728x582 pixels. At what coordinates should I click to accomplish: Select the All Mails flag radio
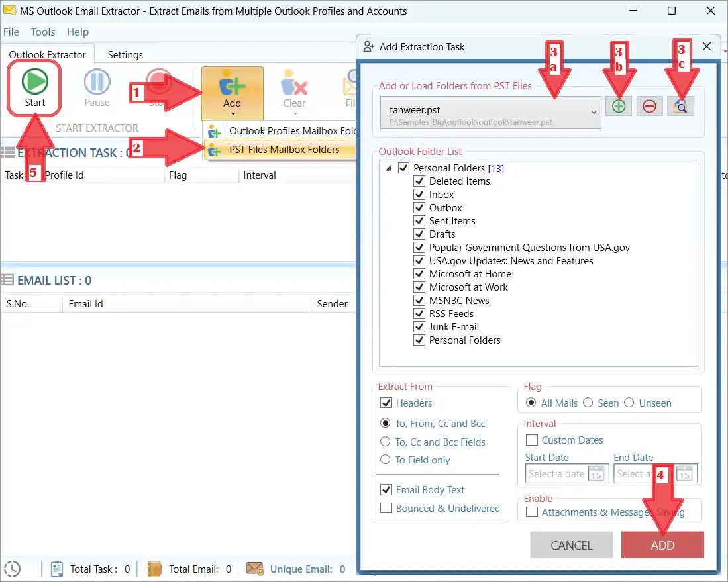(531, 403)
